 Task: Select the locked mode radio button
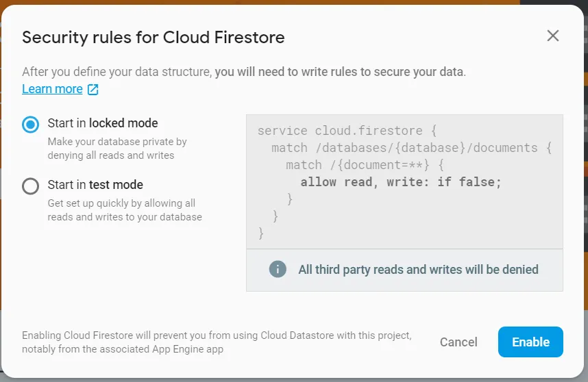tap(30, 125)
